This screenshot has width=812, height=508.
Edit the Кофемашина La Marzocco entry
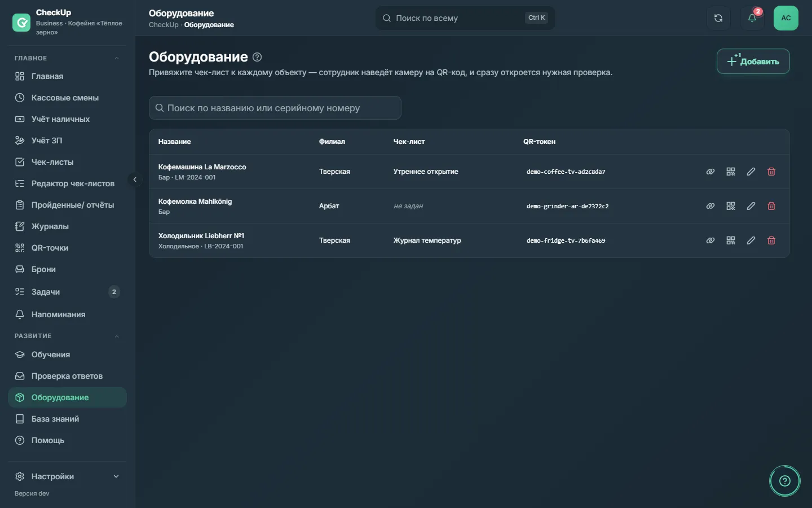[751, 172]
